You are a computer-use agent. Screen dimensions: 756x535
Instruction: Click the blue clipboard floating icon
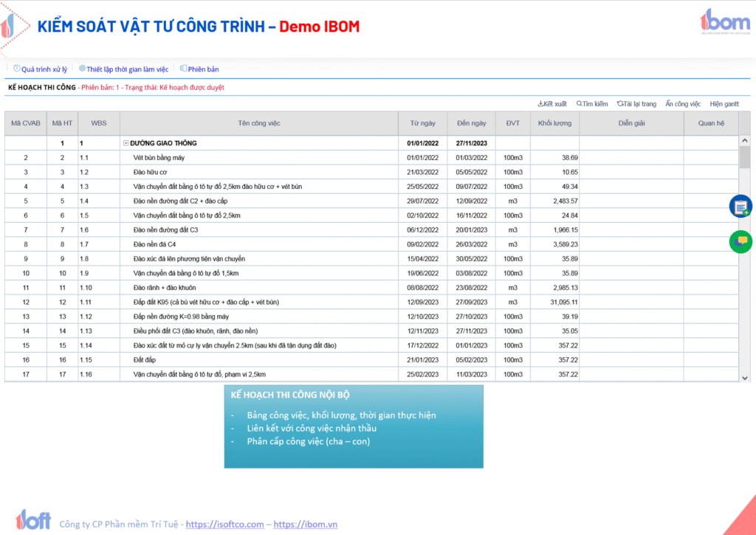click(x=740, y=207)
